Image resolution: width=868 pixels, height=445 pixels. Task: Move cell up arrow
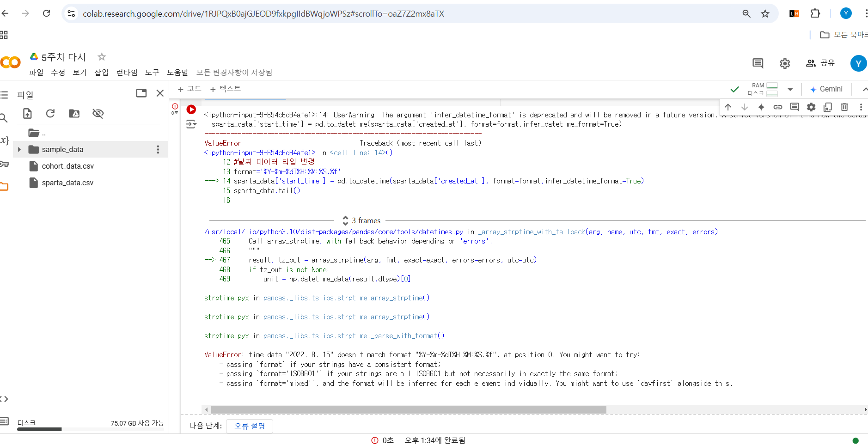pos(728,107)
